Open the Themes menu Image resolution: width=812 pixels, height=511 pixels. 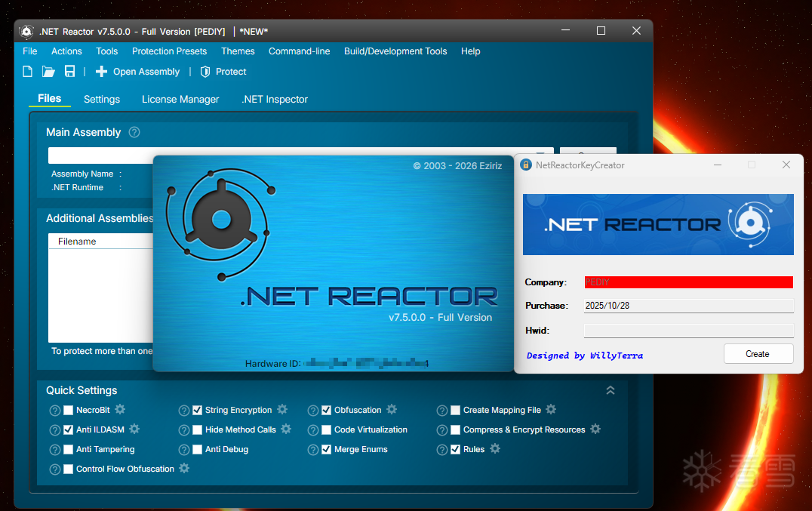(x=238, y=51)
